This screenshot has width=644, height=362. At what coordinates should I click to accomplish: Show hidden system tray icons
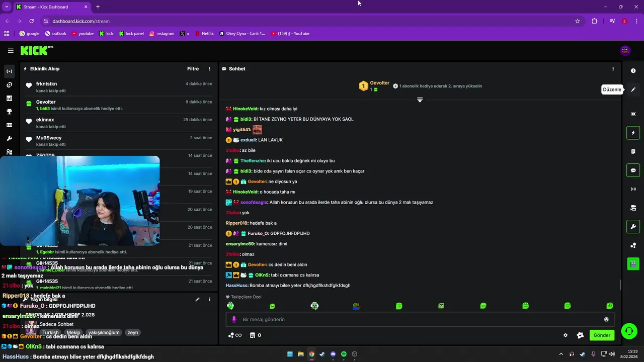(561, 354)
